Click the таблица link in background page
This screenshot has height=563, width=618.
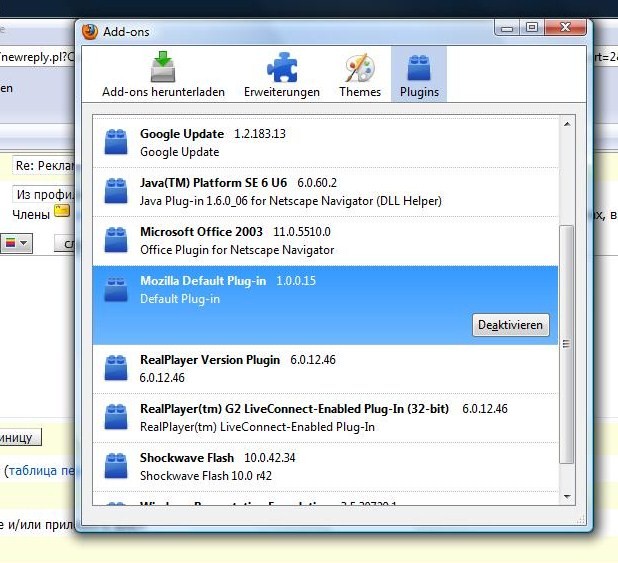[x=41, y=470]
